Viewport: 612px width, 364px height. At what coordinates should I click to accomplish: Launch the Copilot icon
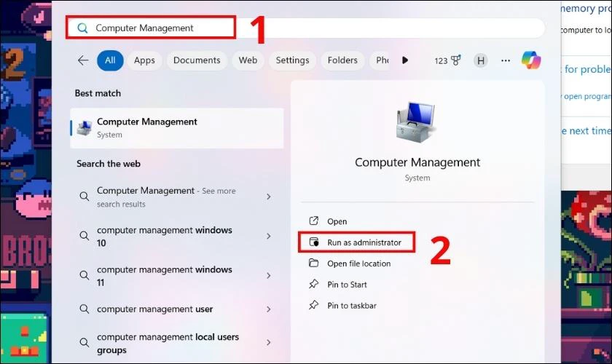(531, 60)
